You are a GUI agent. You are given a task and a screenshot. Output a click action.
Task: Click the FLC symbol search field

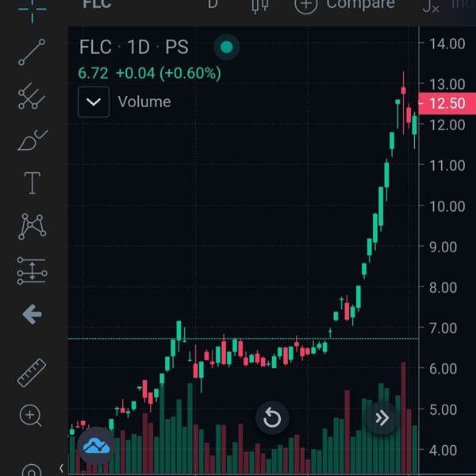pos(97,5)
